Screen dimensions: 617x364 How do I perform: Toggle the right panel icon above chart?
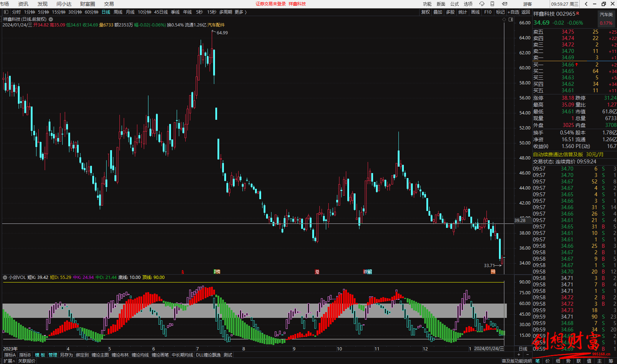(x=511, y=20)
